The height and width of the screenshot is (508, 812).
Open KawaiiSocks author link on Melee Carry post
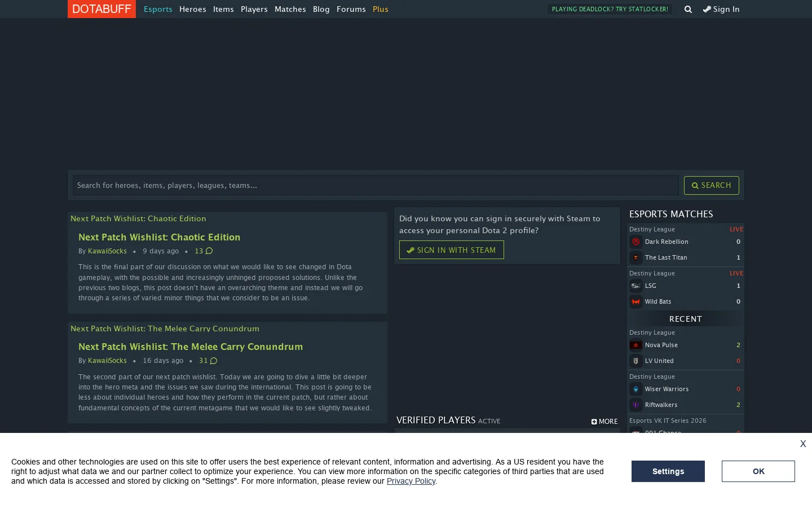(107, 361)
